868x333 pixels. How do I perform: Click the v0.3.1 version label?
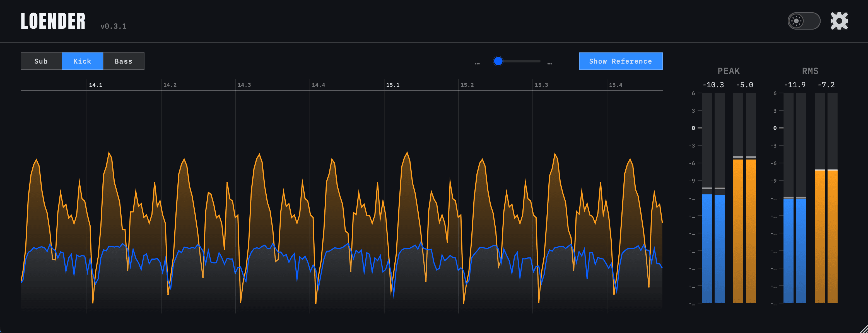click(114, 26)
